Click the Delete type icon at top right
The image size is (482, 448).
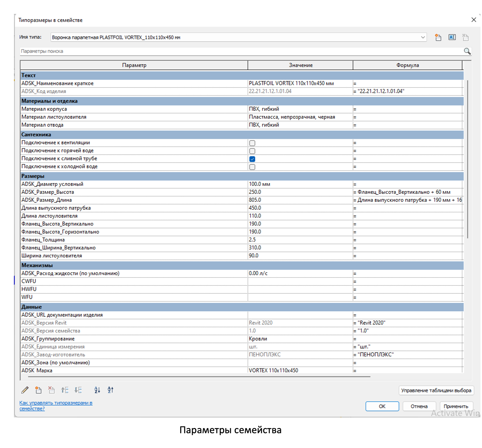pyautogui.click(x=465, y=37)
